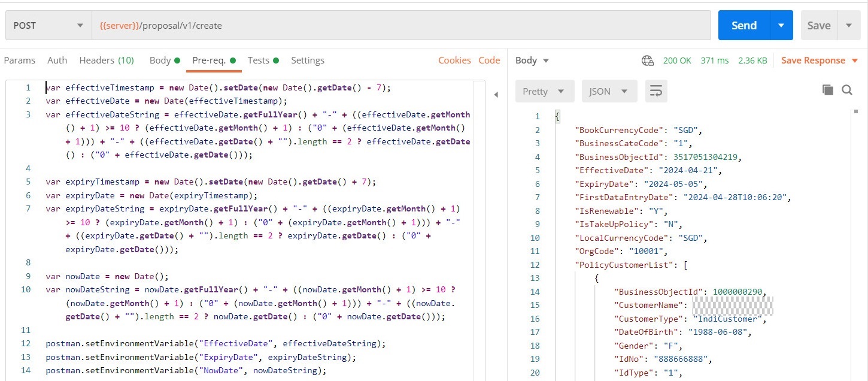Toggle line wrap icon

tap(656, 91)
